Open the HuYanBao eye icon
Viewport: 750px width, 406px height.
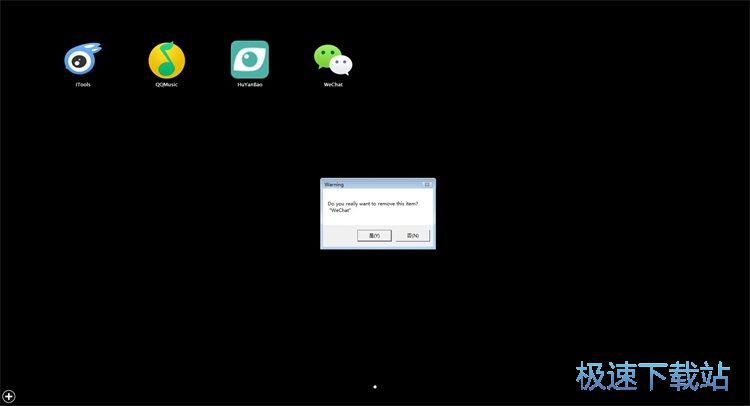click(x=250, y=59)
